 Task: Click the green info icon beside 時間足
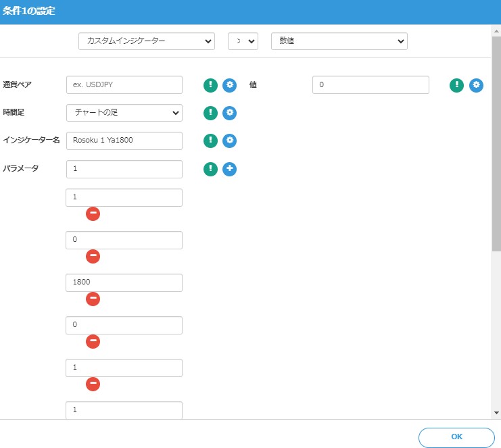pyautogui.click(x=211, y=113)
